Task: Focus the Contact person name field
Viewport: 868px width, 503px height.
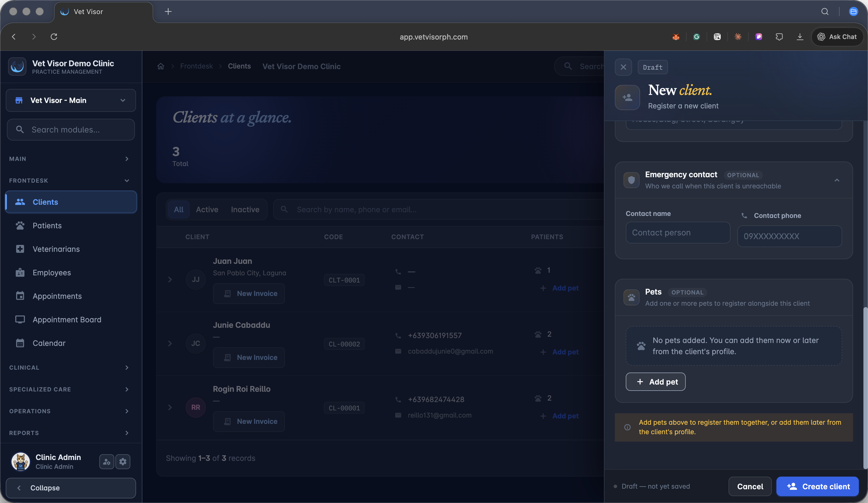Action: tap(677, 233)
